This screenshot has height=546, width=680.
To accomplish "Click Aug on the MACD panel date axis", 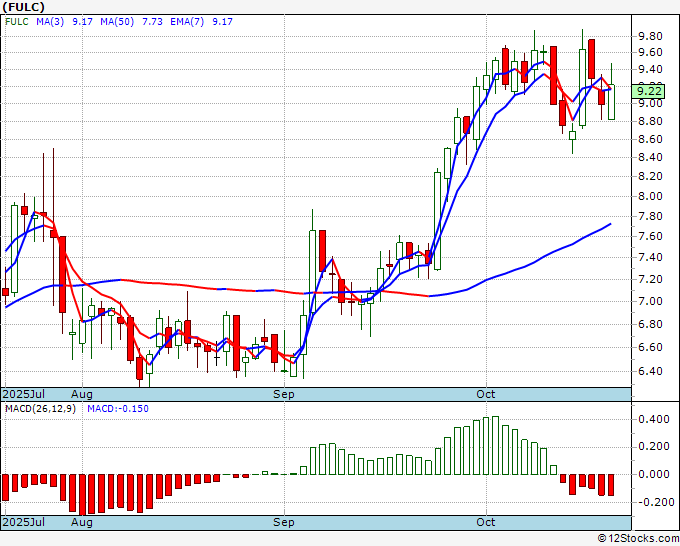I will 82,522.
